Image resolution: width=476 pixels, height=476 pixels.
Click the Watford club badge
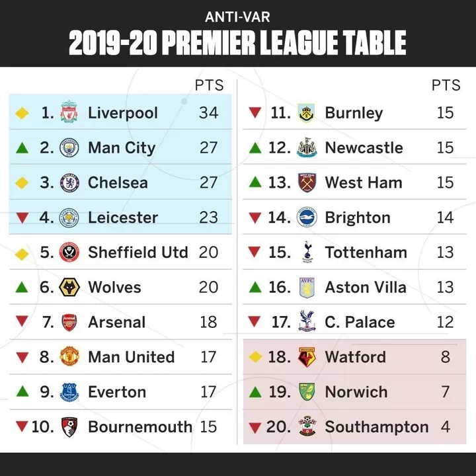click(307, 357)
